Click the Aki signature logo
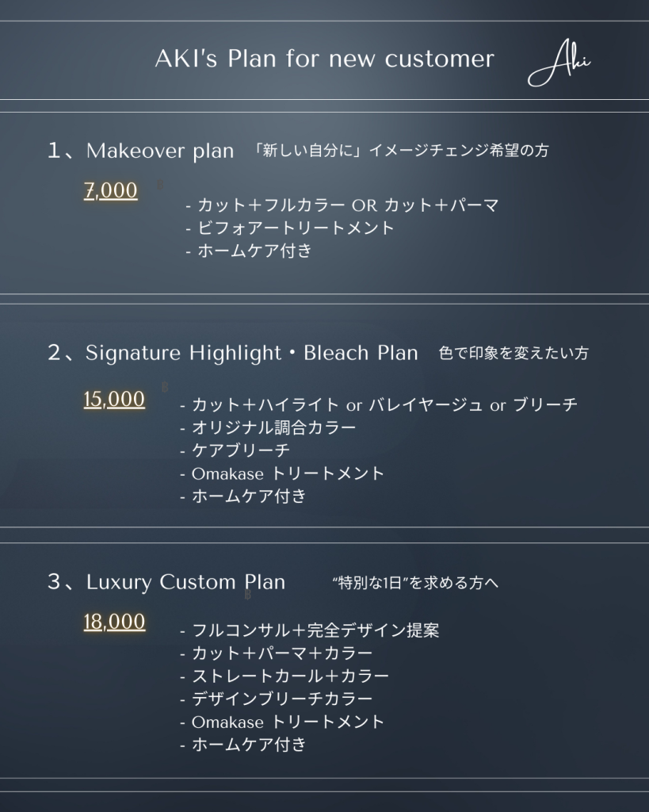649x812 pixels. tap(559, 63)
